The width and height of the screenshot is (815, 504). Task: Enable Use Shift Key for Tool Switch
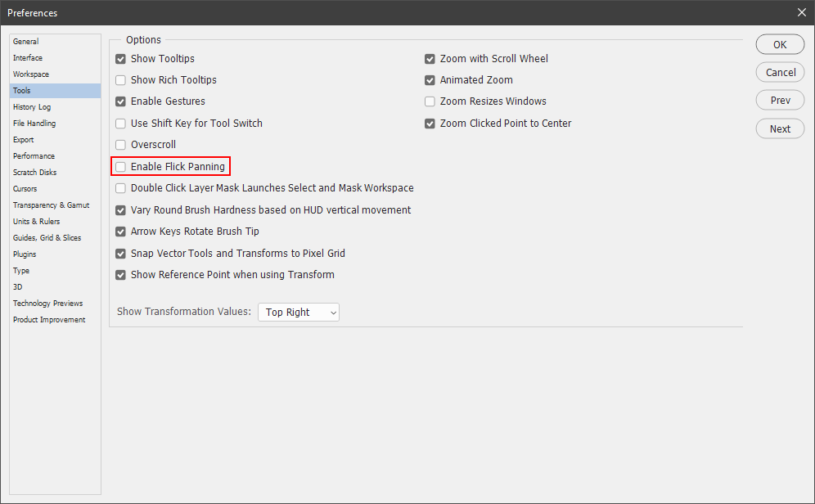[x=121, y=124]
